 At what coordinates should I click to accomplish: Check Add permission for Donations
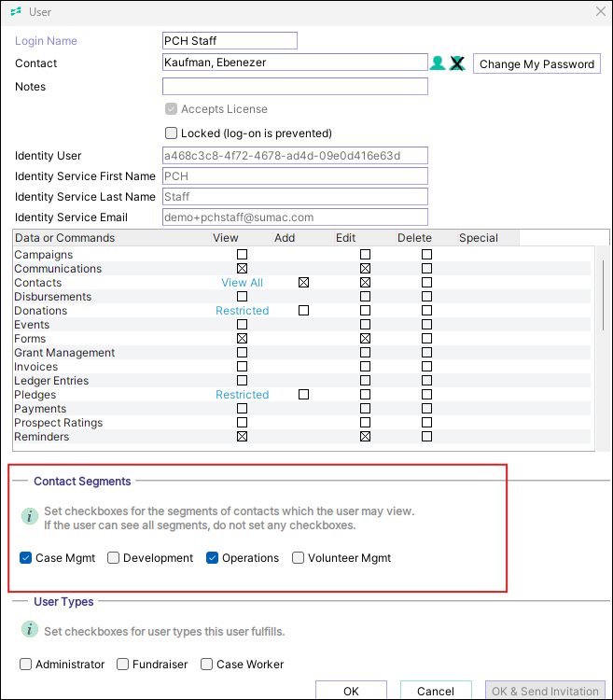(x=304, y=310)
